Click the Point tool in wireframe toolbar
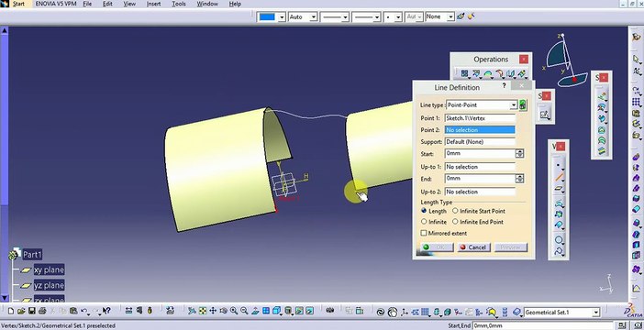Screen dimensions: 644x330 558,165
